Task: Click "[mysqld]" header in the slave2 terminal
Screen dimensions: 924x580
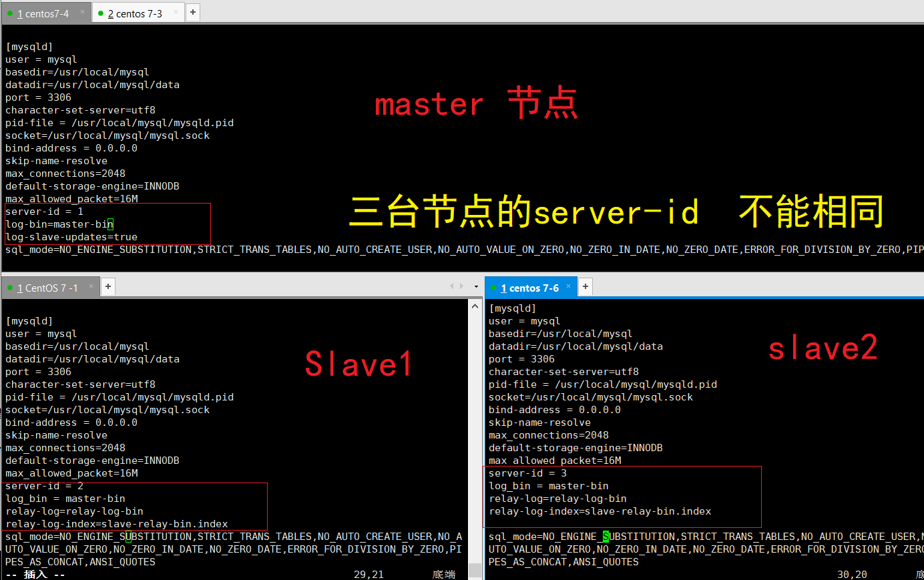Action: 513,308
